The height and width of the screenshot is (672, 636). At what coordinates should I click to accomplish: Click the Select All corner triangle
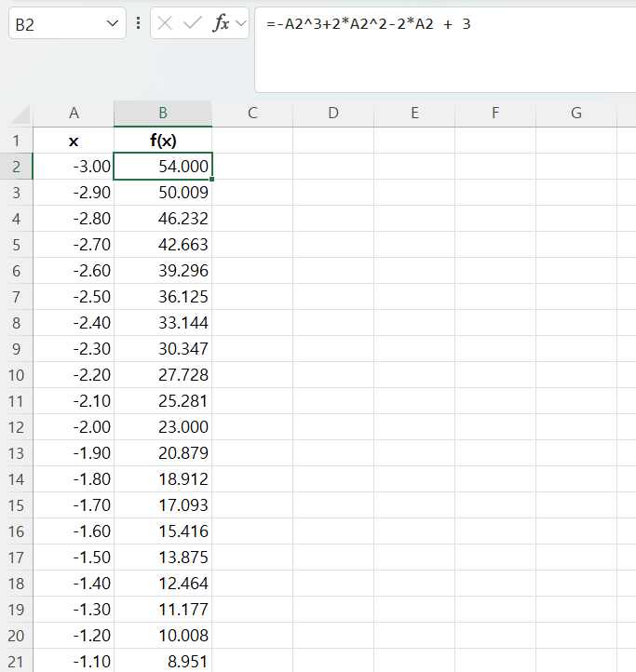[x=20, y=114]
